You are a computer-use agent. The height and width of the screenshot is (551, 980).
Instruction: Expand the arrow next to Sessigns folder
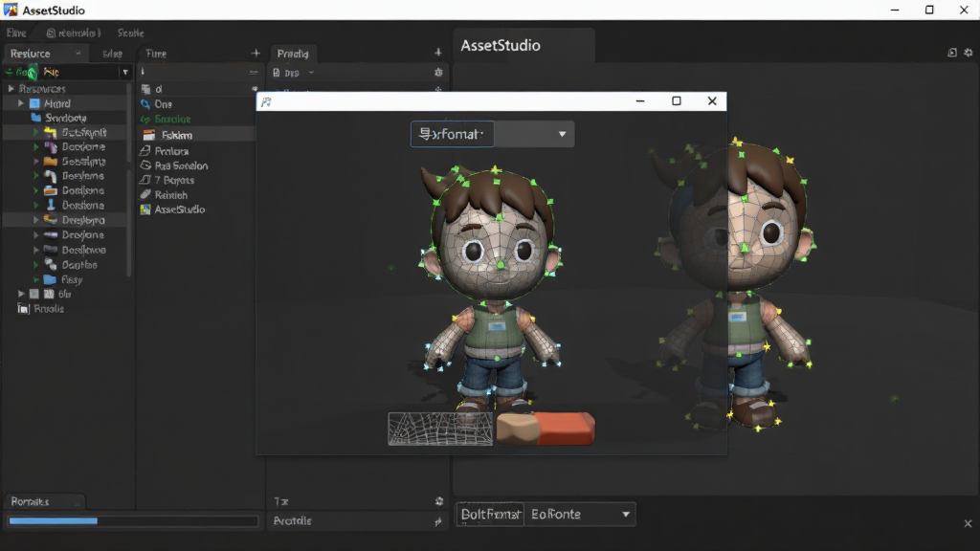pos(36,161)
